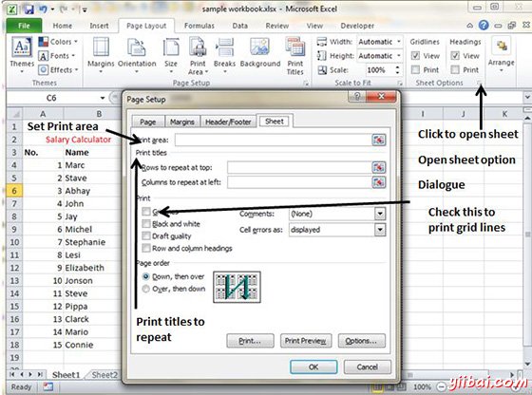Toggle Gridlines View checkbox in ribbon

[415, 56]
